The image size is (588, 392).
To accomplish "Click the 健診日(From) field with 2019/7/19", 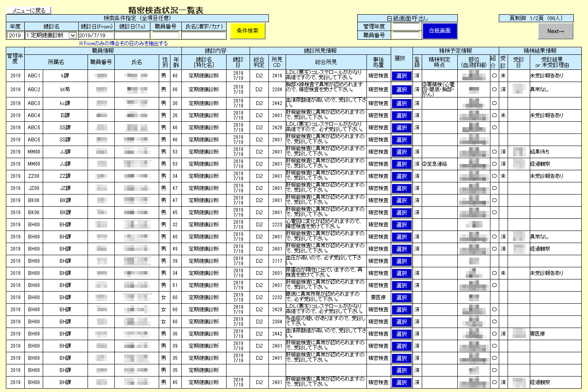I will [96, 36].
